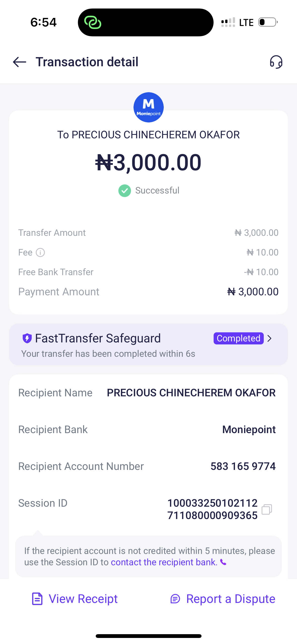Copy the Session ID

tap(267, 509)
